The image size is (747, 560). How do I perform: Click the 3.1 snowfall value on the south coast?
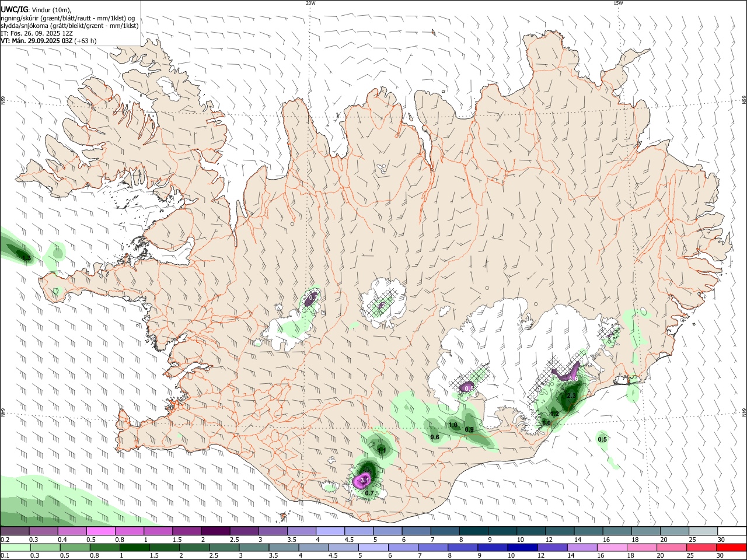click(x=365, y=480)
